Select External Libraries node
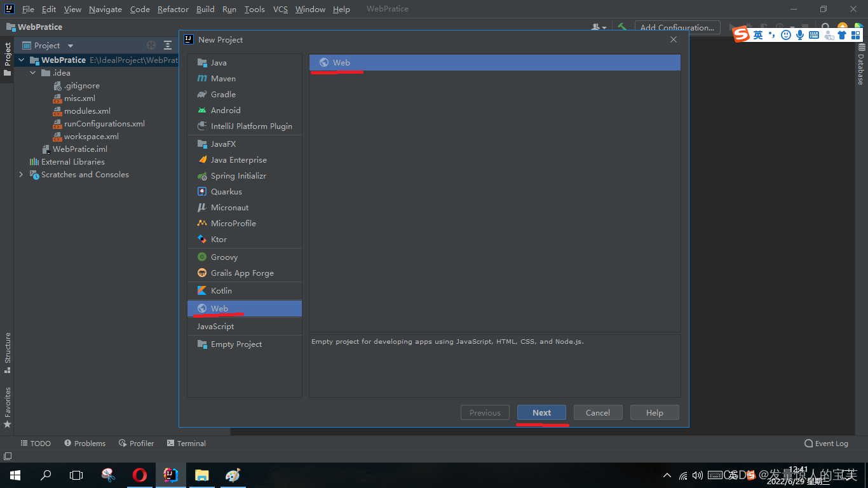 [x=72, y=161]
